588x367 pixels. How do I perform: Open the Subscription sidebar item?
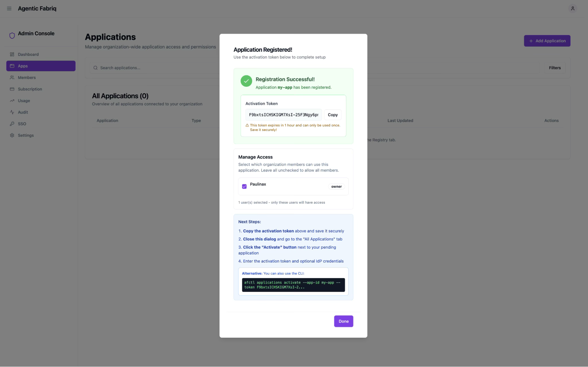(x=30, y=89)
